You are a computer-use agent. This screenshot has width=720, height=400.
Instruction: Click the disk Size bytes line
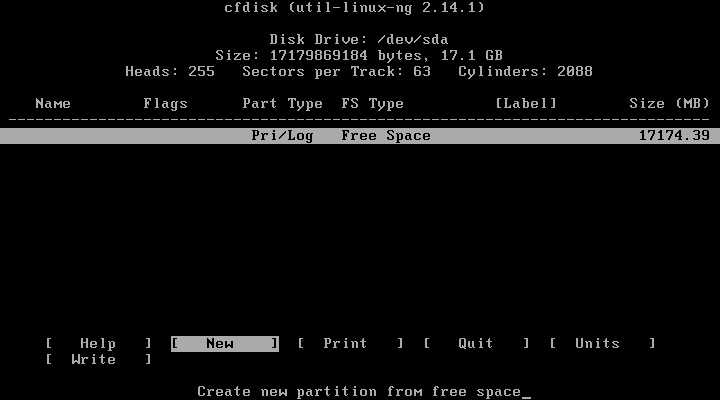click(359, 56)
